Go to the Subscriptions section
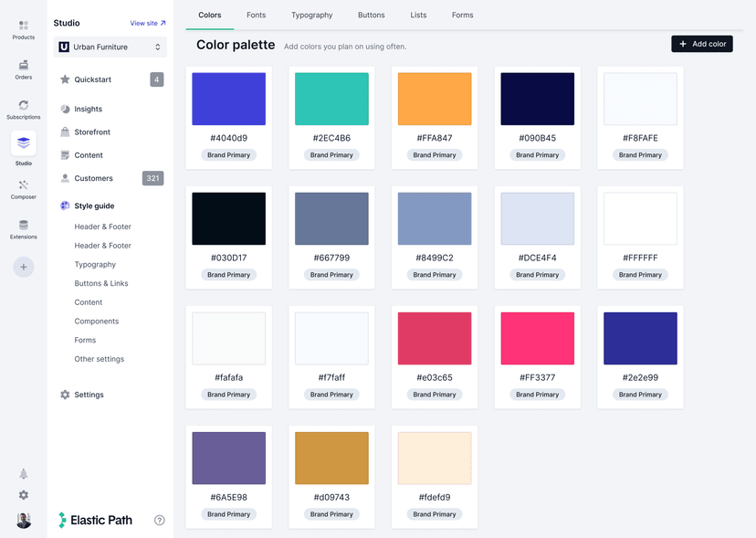 point(23,108)
